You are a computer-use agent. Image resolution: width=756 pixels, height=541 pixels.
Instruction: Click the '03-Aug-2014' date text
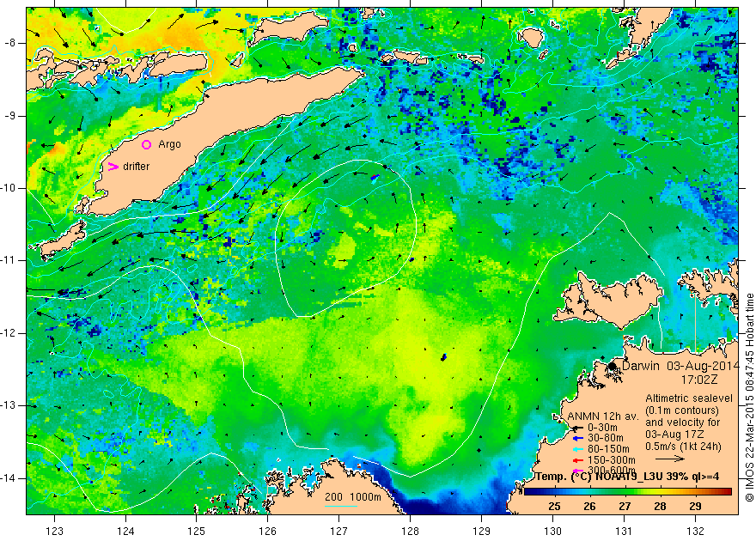703,366
